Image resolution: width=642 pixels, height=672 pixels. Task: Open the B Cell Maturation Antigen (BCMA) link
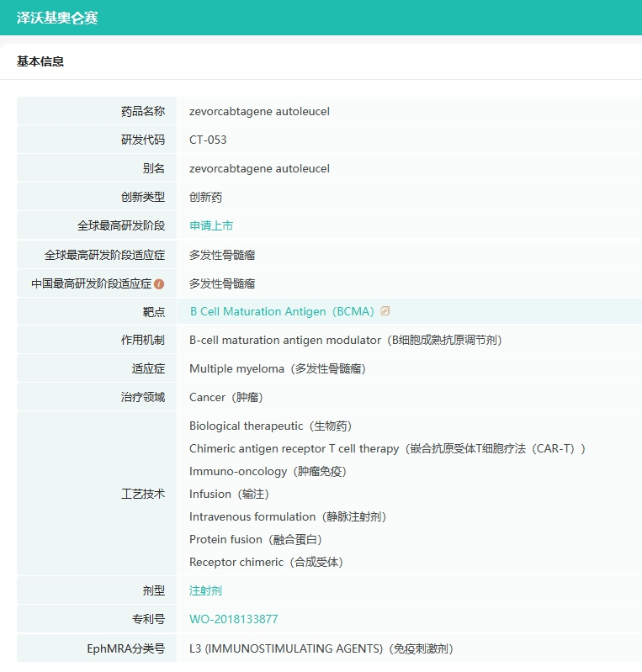pyautogui.click(x=282, y=311)
